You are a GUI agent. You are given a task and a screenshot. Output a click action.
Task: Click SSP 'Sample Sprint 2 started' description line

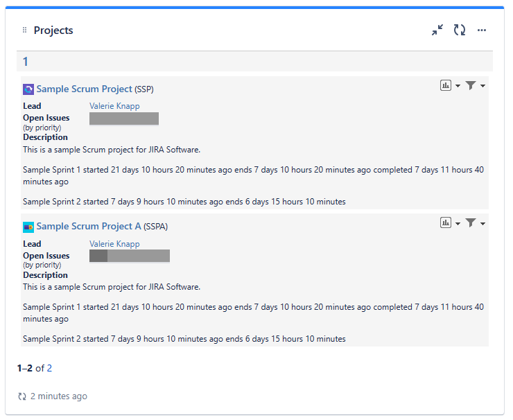pos(184,202)
